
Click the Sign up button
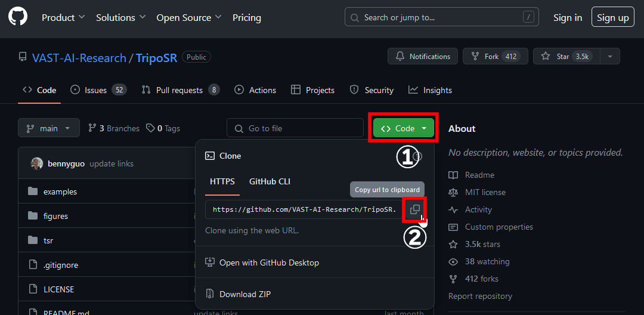coord(613,17)
